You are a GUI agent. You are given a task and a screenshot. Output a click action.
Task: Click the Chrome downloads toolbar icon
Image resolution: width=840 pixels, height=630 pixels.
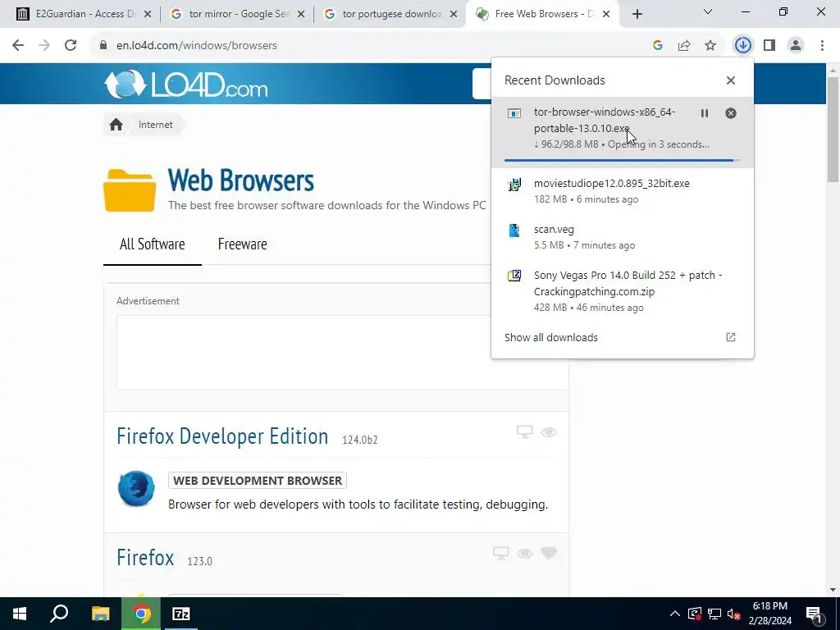[x=742, y=45]
